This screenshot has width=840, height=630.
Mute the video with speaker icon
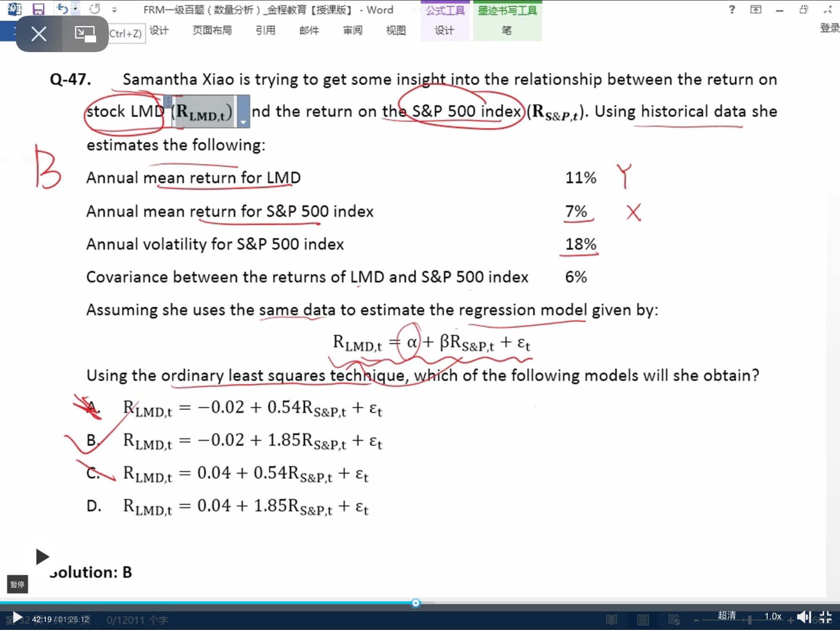pyautogui.click(x=803, y=617)
